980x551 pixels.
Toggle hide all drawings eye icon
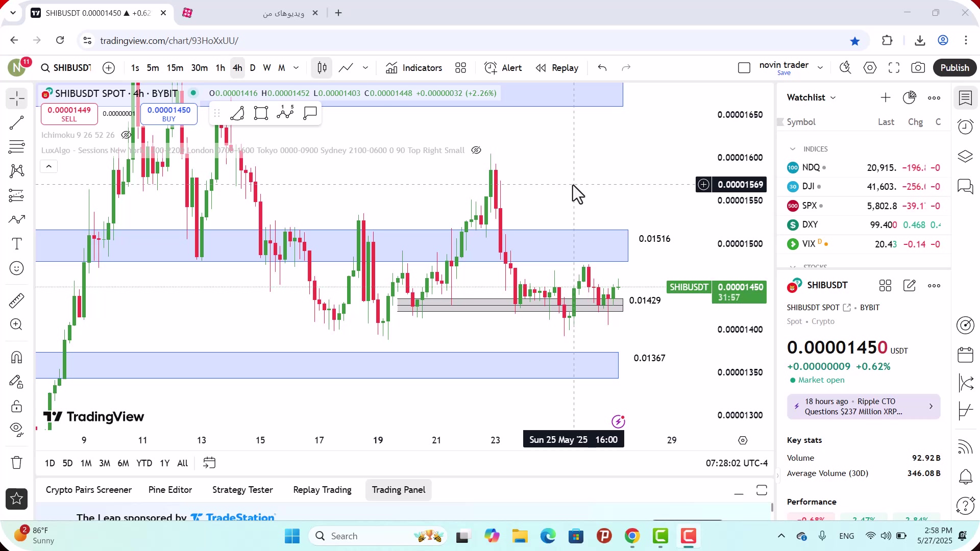coord(17,430)
